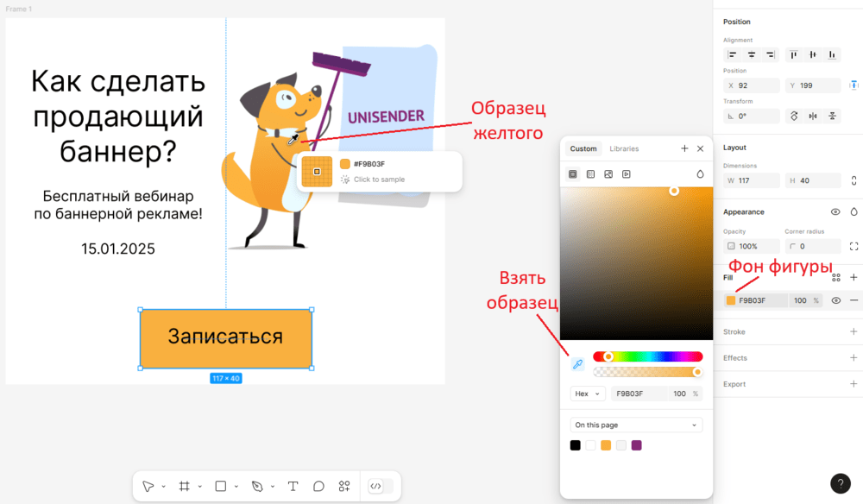The height and width of the screenshot is (504, 863).
Task: Align bottom icon in Alignment row
Action: [832, 54]
